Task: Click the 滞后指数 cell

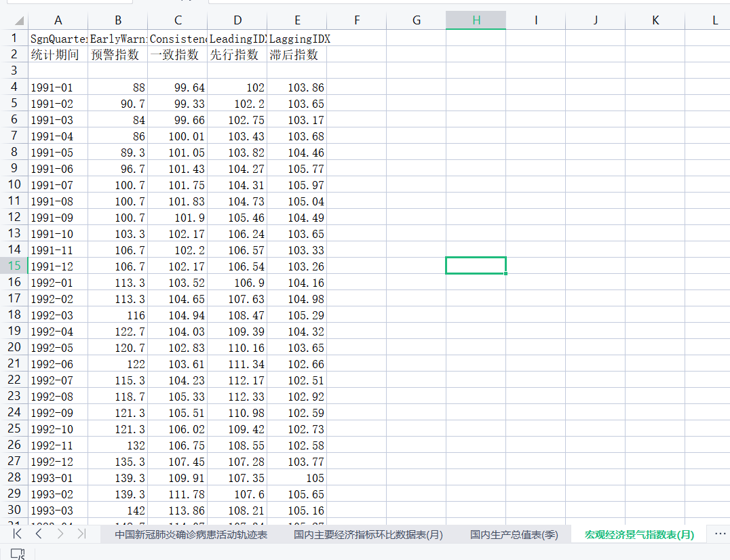Action: pyautogui.click(x=297, y=54)
